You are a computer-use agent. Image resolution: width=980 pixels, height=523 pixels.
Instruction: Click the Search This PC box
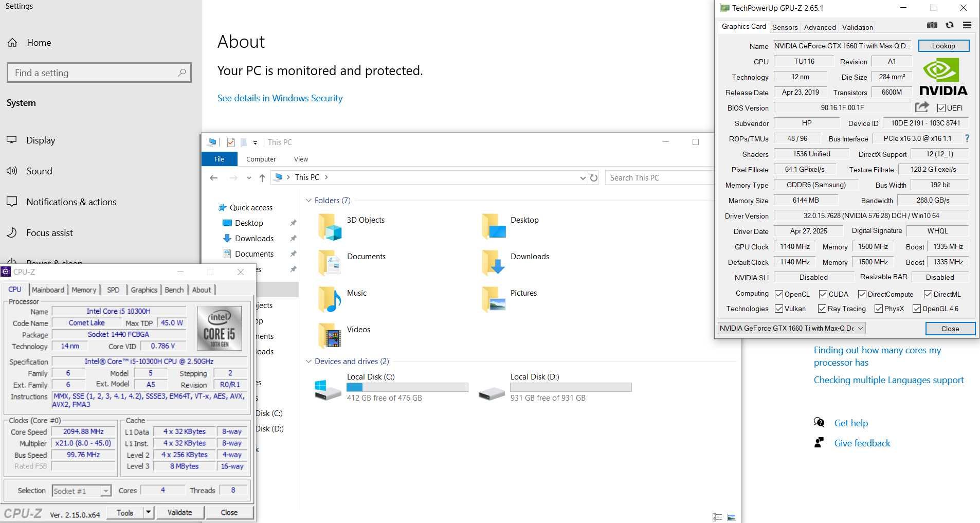click(x=659, y=177)
